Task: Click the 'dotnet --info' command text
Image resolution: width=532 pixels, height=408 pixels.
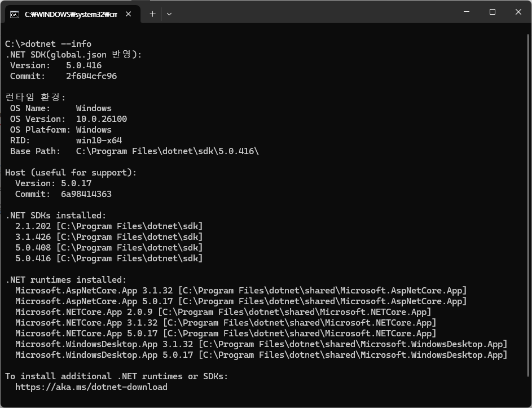Action: [x=58, y=44]
